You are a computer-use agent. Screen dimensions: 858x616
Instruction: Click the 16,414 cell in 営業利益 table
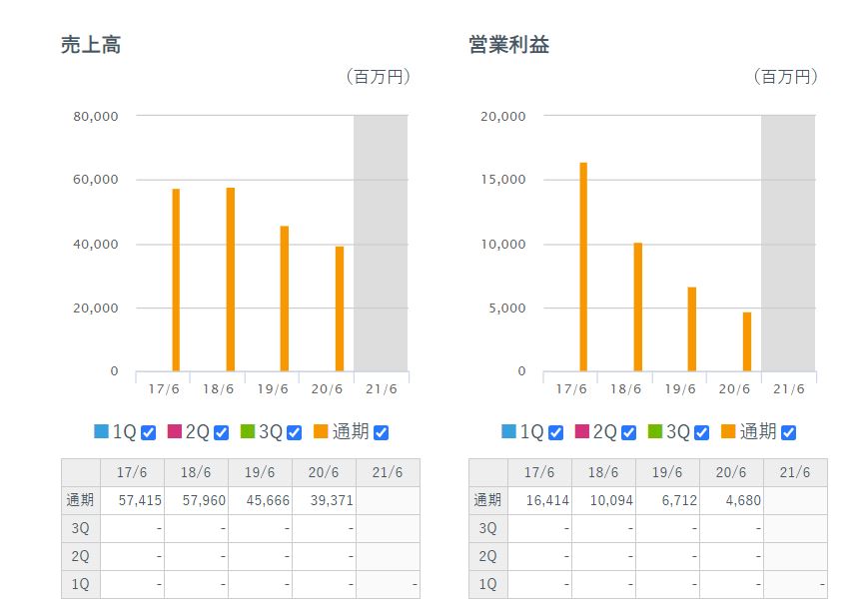click(x=540, y=500)
